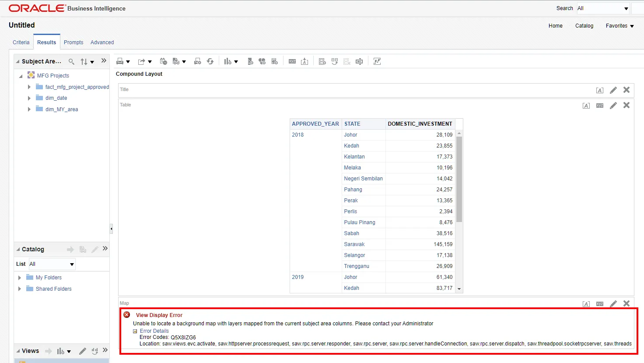Click the search magnifier in Subject Areas
This screenshot has width=644, height=363.
coord(71,62)
